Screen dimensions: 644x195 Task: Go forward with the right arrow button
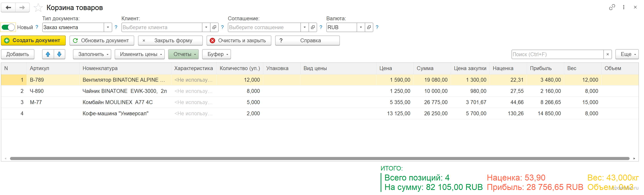click(22, 8)
